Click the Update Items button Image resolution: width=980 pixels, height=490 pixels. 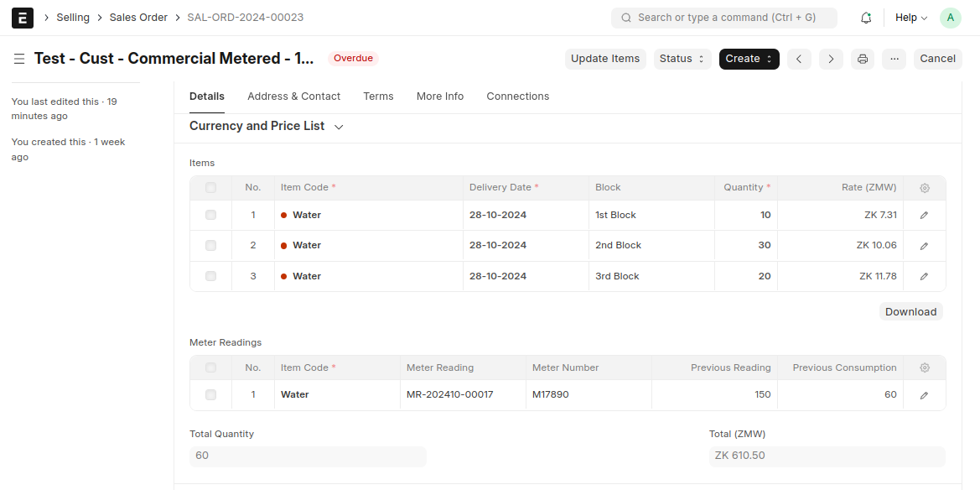(605, 59)
